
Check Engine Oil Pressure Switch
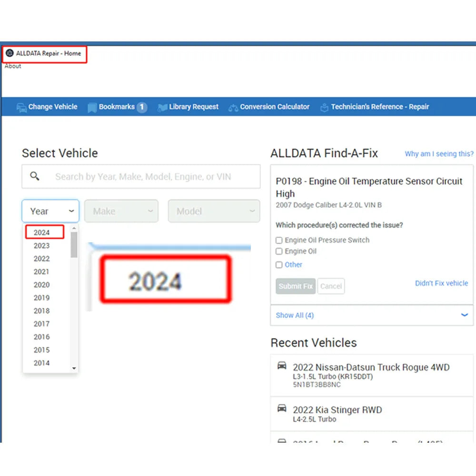click(279, 240)
